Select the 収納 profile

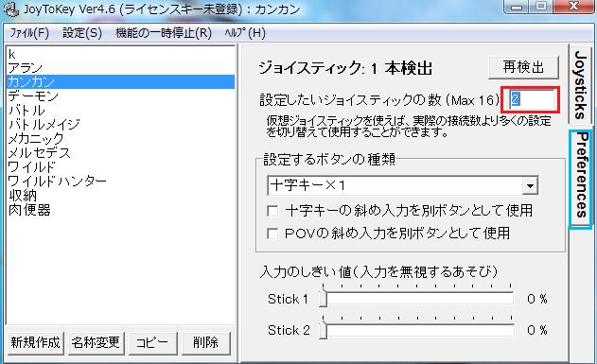pyautogui.click(x=121, y=196)
